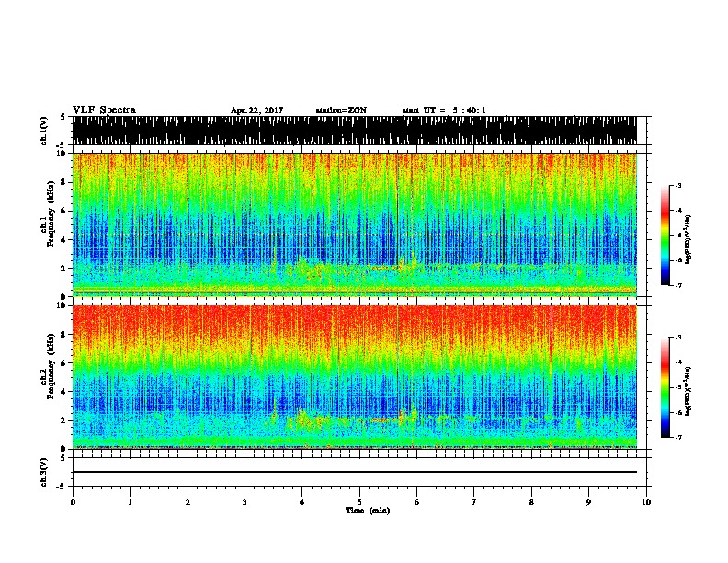Click the ch.1 spectrogram colorbar
The image size is (728, 563).
(665, 236)
